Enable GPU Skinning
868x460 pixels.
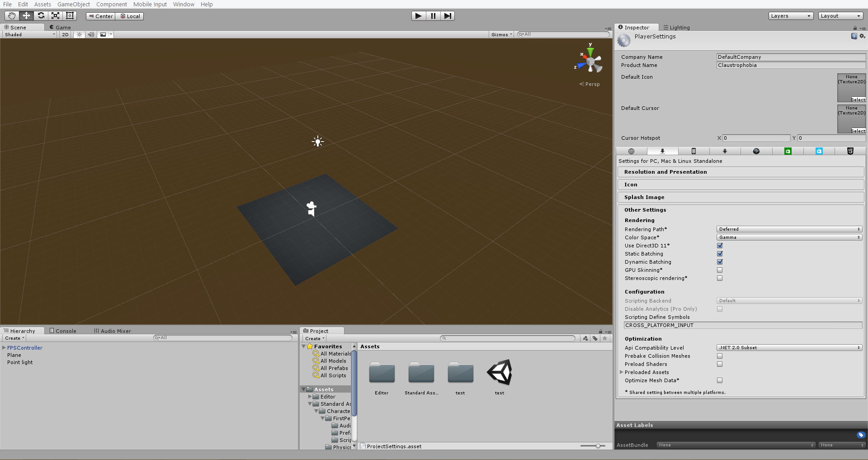[x=720, y=270]
